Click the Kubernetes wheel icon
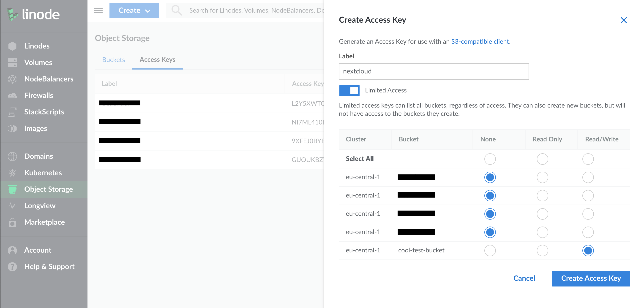 point(12,173)
